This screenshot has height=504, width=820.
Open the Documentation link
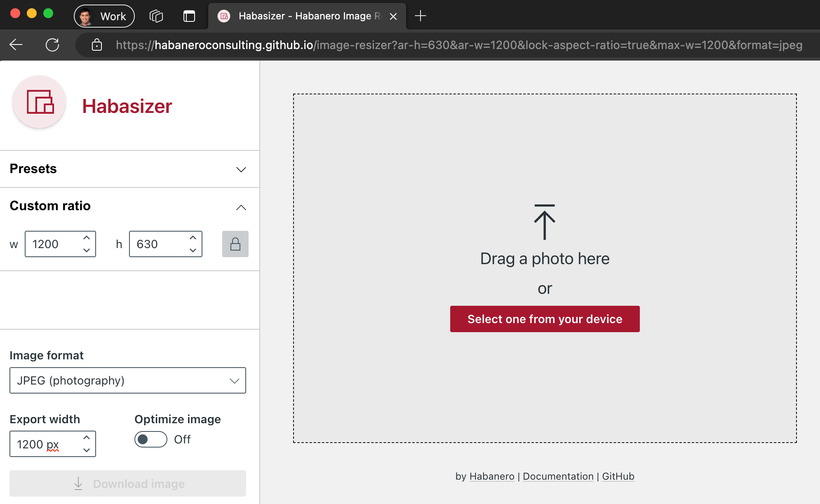pos(558,476)
